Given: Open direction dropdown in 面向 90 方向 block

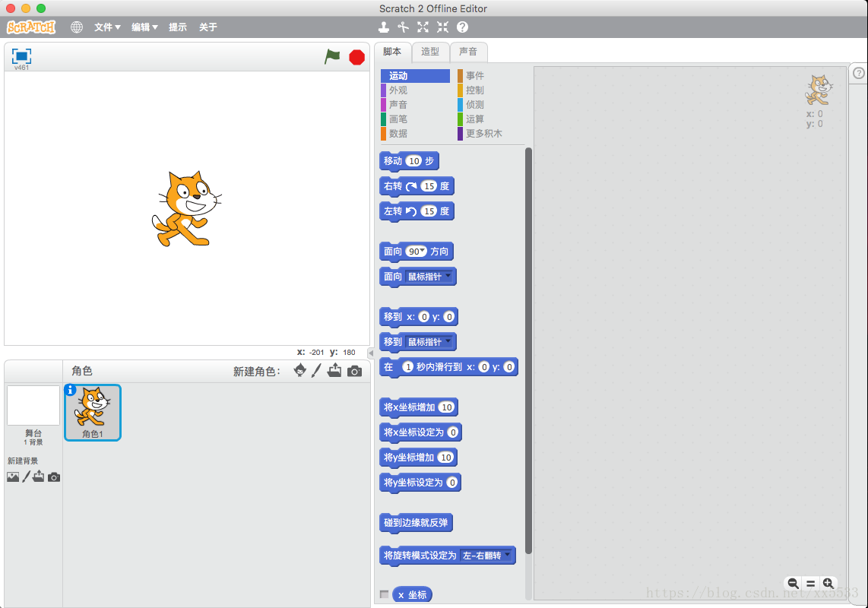Looking at the screenshot, I should (423, 251).
